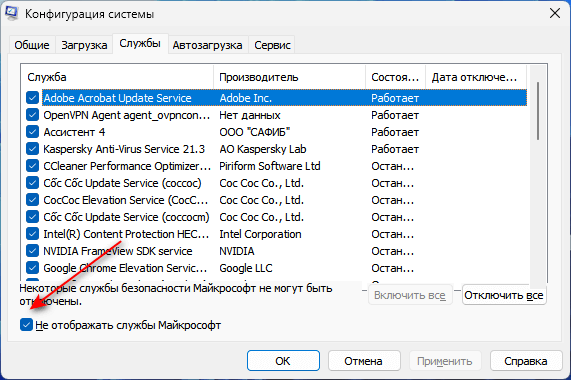Click the Нет данных manufacturer cell

[x=250, y=115]
